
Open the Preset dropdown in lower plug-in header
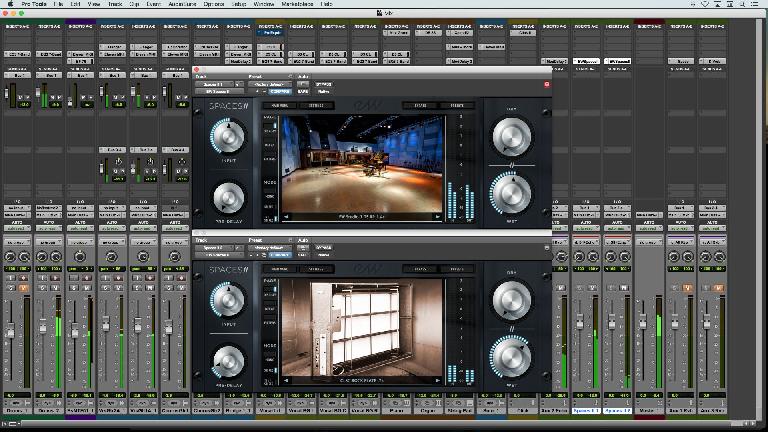tap(269, 247)
